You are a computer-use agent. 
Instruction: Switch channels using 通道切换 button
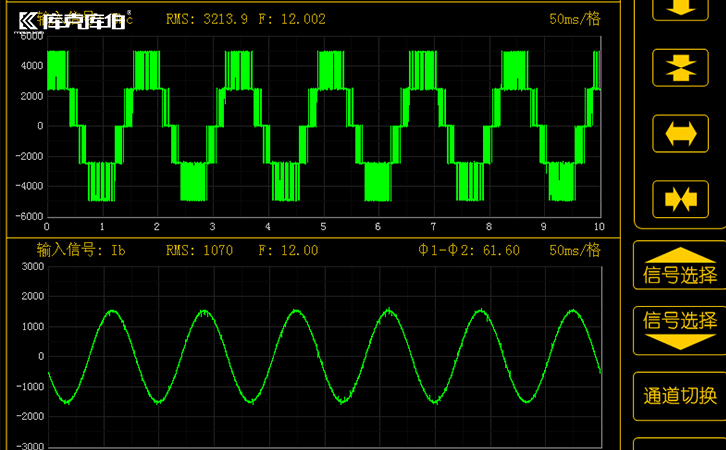(680, 395)
